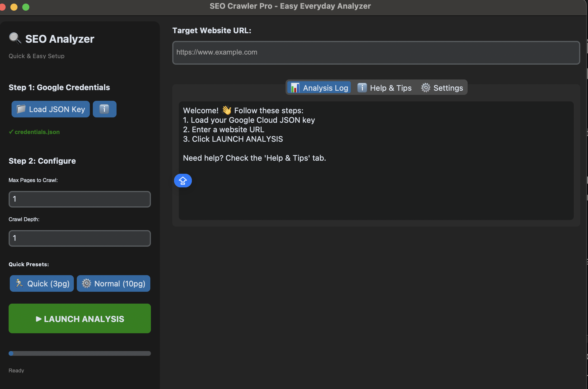Click the runner icon on Quick preset
This screenshot has width=588, height=389.
click(x=19, y=283)
